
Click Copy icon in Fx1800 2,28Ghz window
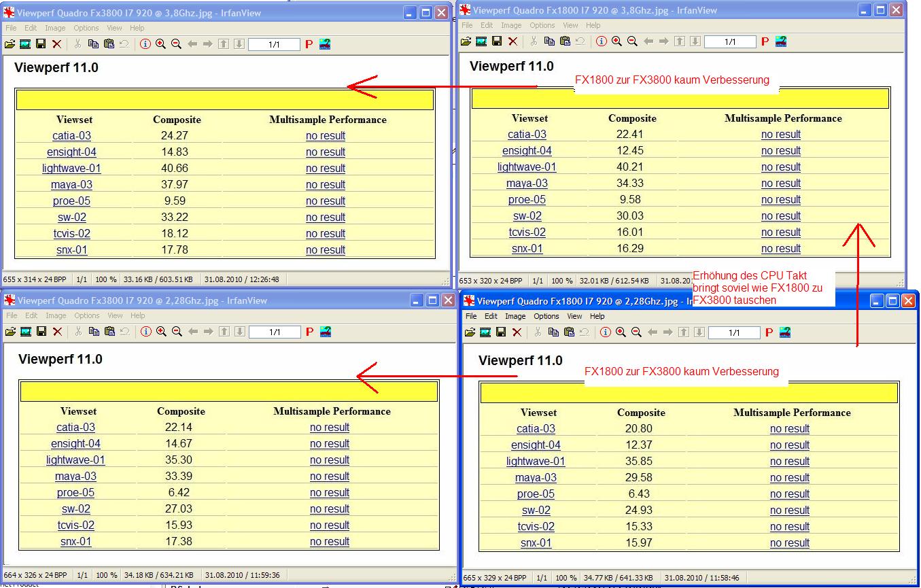pos(553,332)
